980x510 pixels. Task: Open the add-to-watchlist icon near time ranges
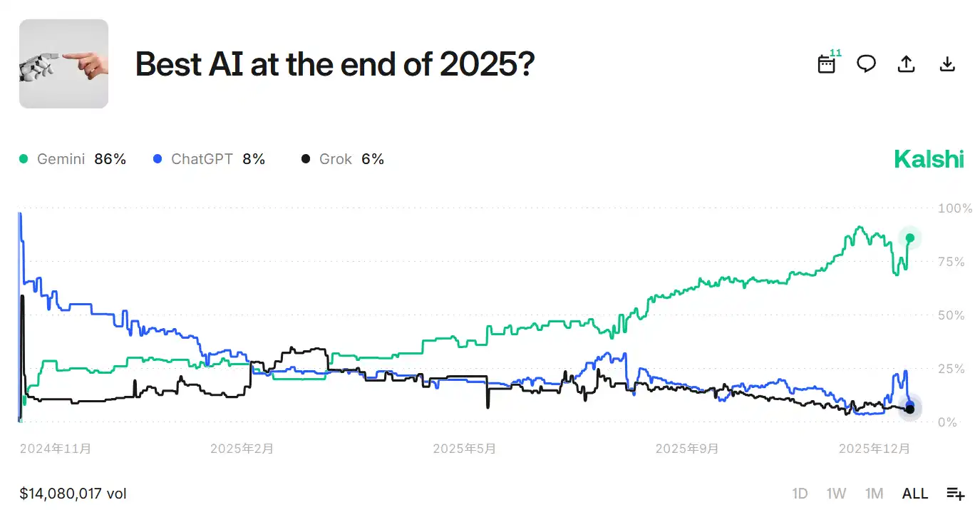956,493
